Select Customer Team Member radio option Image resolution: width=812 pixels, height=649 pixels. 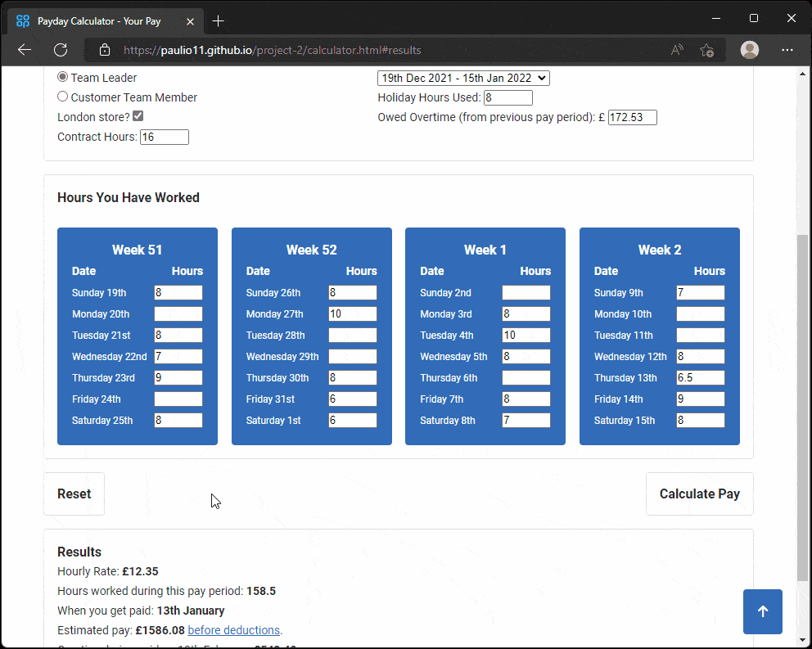63,97
